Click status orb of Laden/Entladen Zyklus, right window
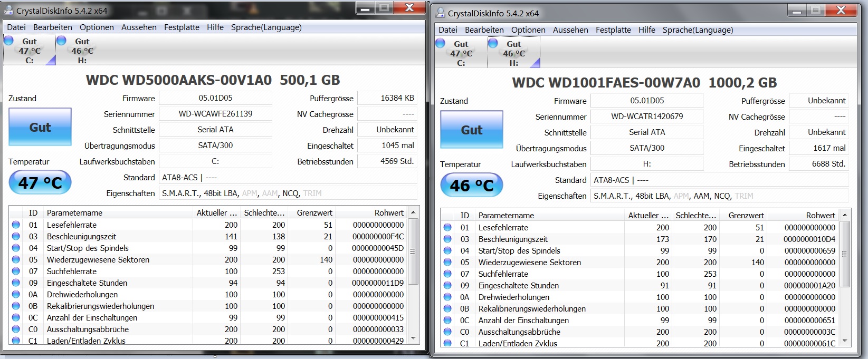 [447, 343]
